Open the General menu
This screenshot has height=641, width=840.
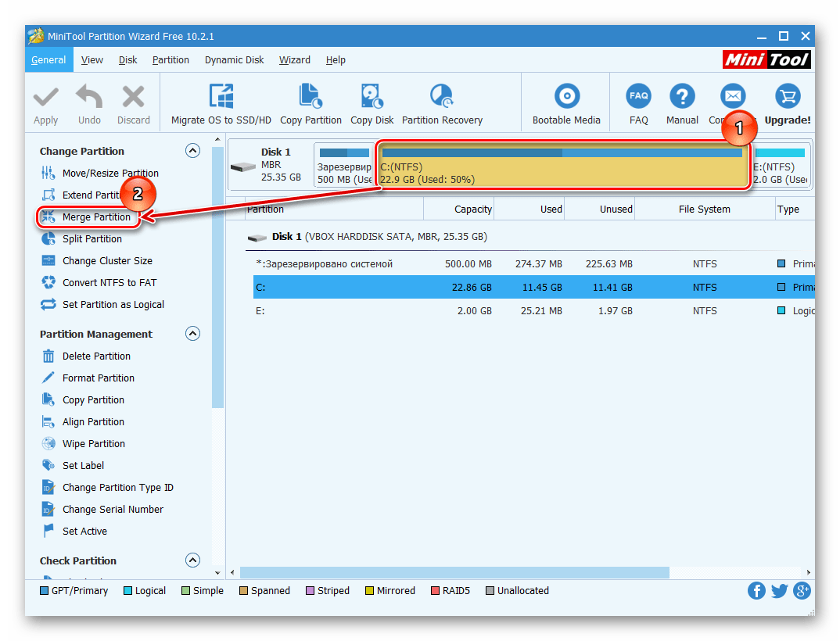click(x=48, y=60)
